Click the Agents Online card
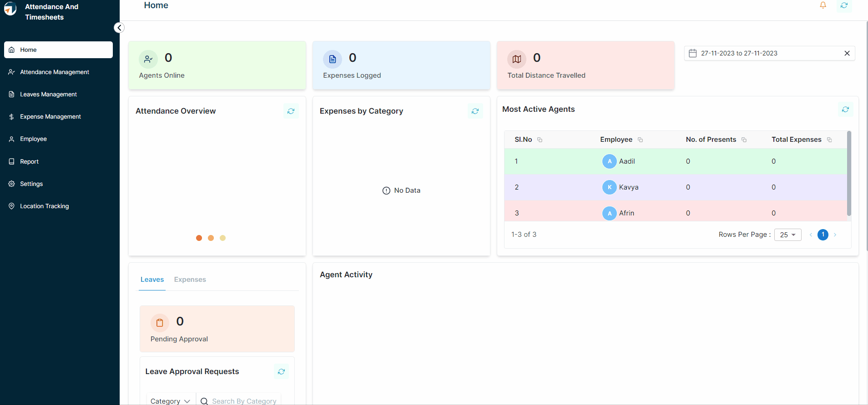The width and height of the screenshot is (868, 405). pyautogui.click(x=217, y=65)
